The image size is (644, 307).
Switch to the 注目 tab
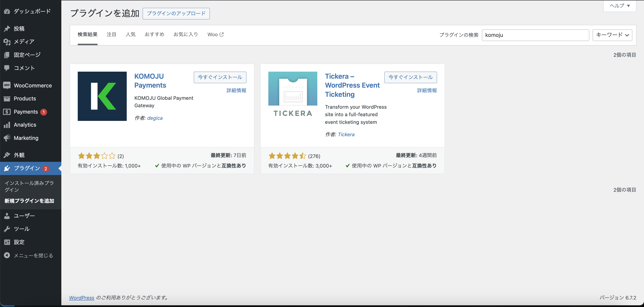tap(112, 35)
